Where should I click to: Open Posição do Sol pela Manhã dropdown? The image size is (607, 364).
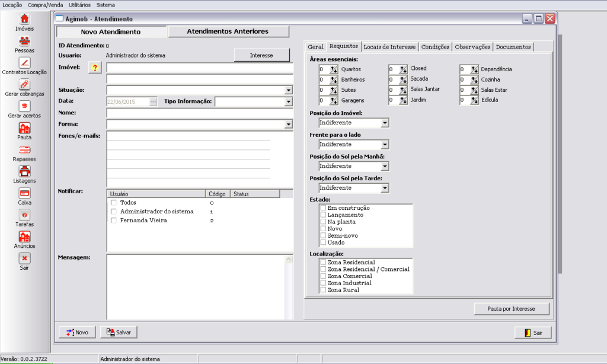point(384,166)
